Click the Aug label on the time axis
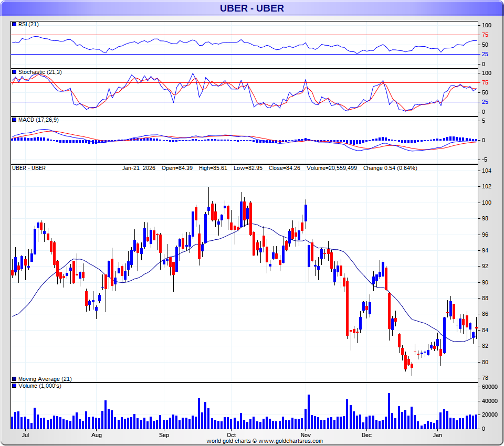The image size is (504, 446). point(97,435)
